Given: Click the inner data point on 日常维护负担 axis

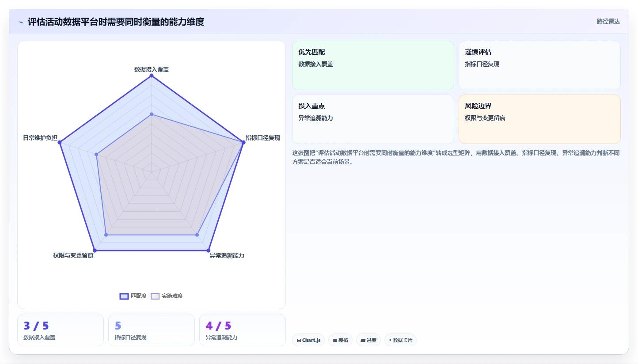Looking at the screenshot, I should 96,154.
